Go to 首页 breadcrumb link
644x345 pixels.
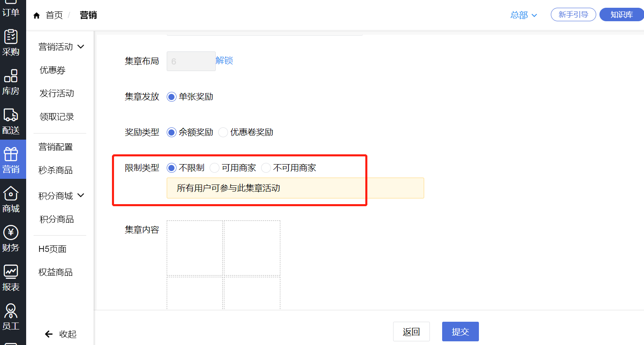(54, 15)
